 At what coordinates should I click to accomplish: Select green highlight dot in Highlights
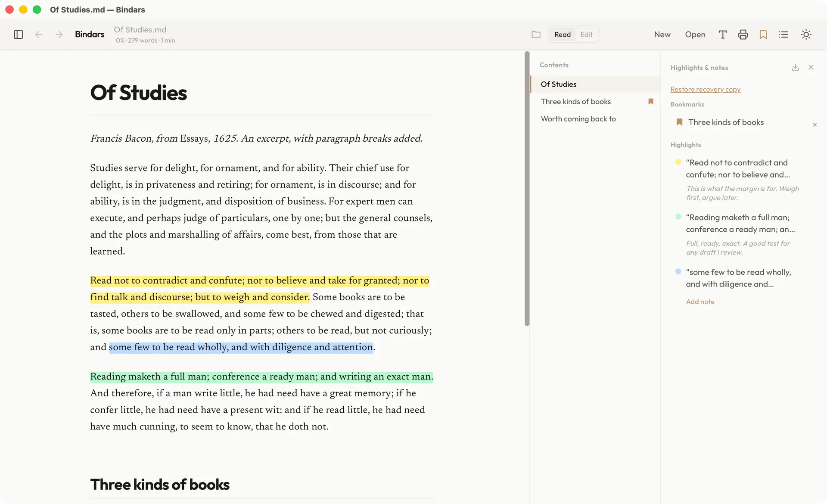click(x=678, y=217)
